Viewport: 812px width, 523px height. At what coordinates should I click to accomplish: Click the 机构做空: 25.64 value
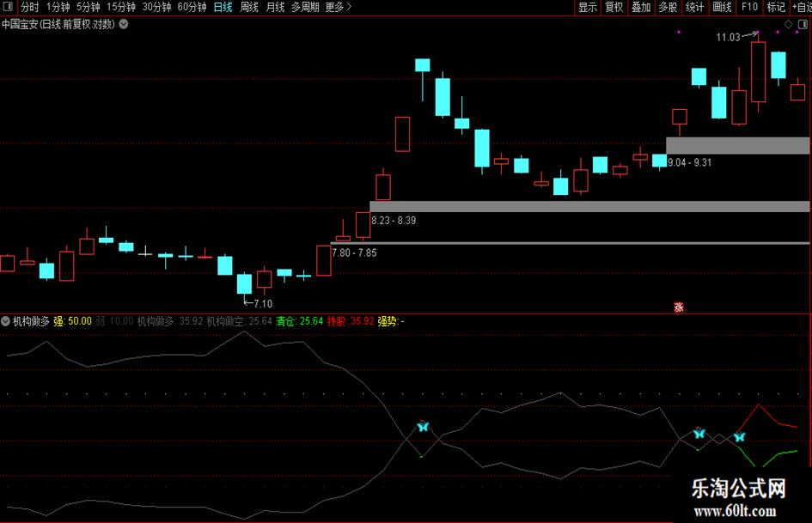(x=239, y=321)
